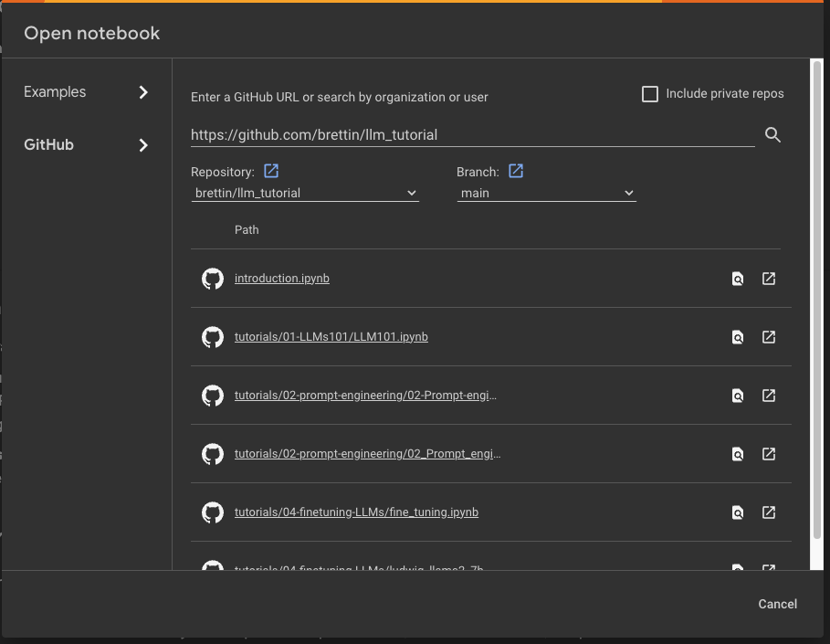Click GitHub logo beside 02-Prompt-engi… row
This screenshot has width=830, height=644.
pyautogui.click(x=213, y=396)
